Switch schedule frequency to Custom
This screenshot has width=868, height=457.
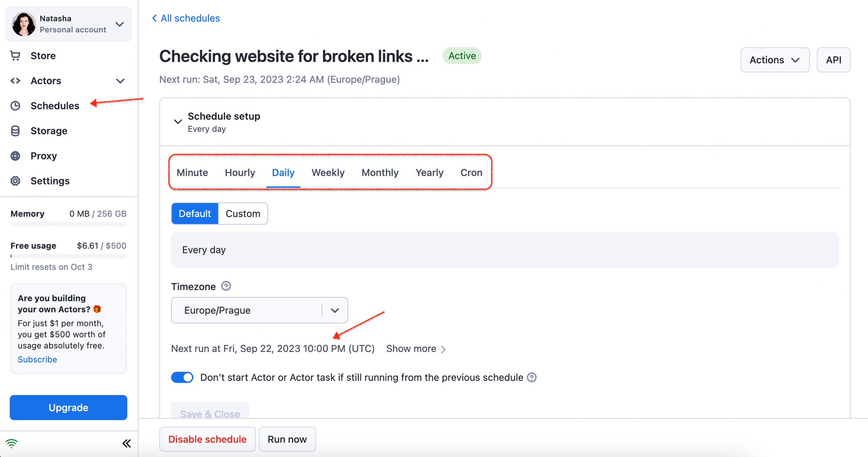(243, 214)
